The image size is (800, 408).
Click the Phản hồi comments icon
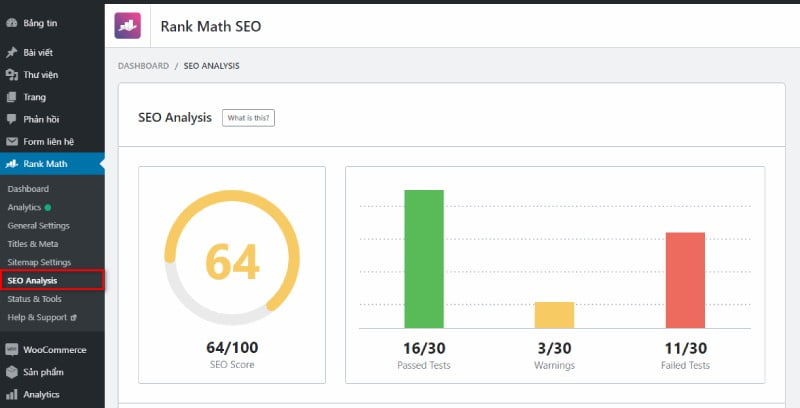[x=12, y=119]
